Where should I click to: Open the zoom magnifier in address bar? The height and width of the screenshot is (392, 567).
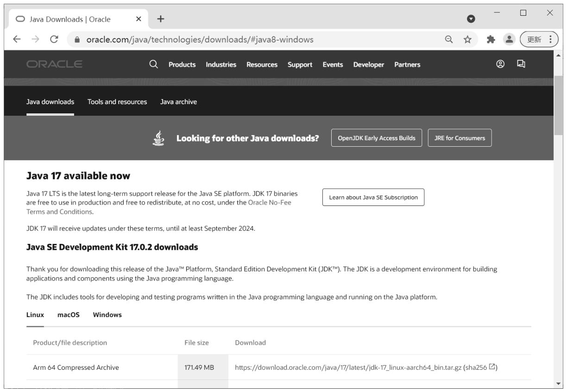click(448, 39)
